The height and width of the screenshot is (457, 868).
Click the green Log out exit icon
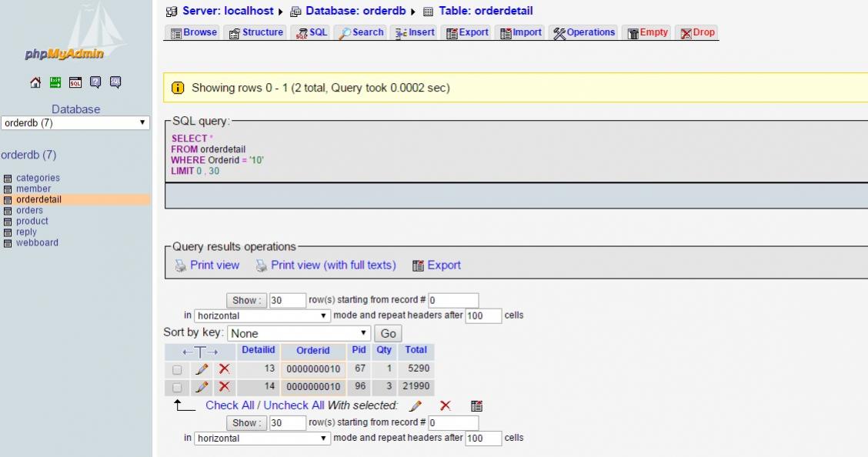55,82
